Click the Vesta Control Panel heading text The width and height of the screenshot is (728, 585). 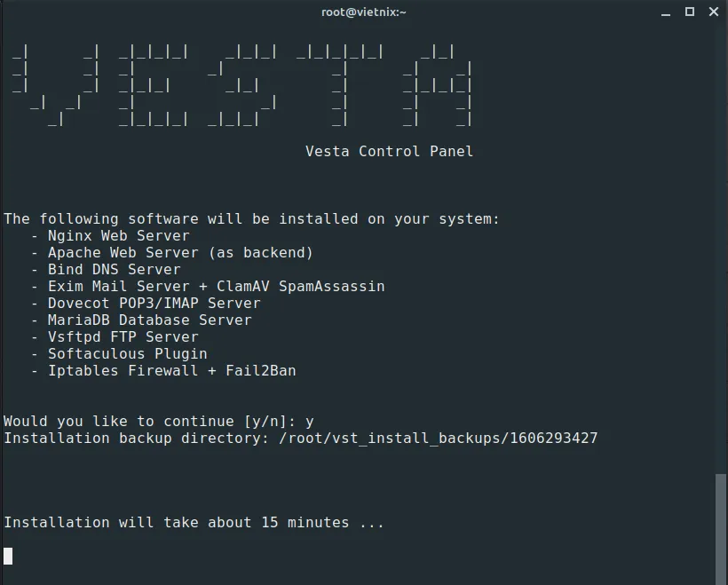point(389,152)
